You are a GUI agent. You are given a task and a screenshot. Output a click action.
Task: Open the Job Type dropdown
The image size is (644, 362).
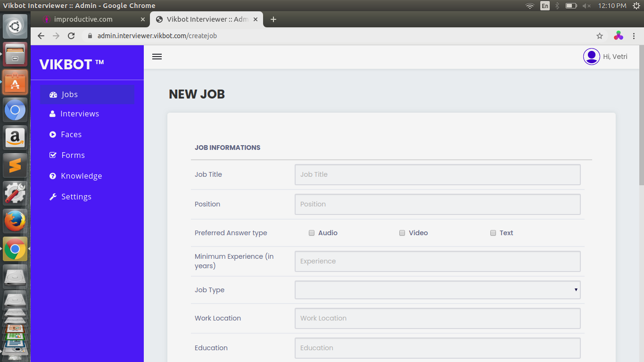point(438,290)
